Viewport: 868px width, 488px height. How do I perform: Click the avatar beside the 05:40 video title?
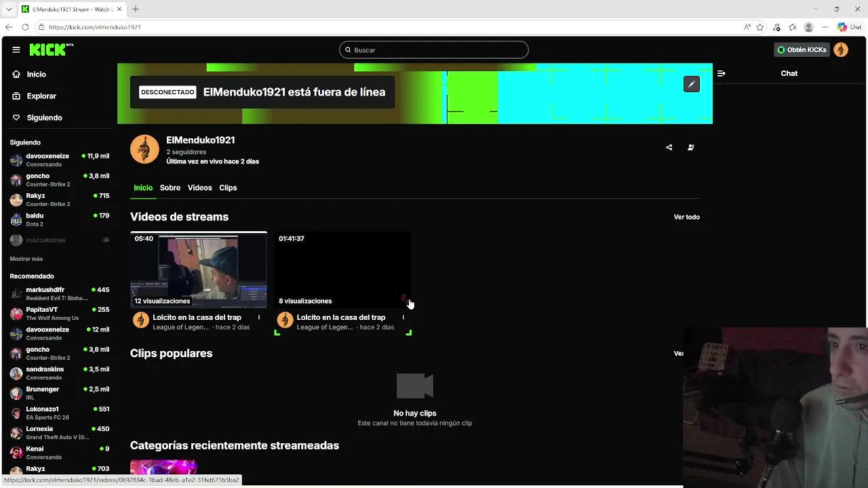tap(141, 320)
